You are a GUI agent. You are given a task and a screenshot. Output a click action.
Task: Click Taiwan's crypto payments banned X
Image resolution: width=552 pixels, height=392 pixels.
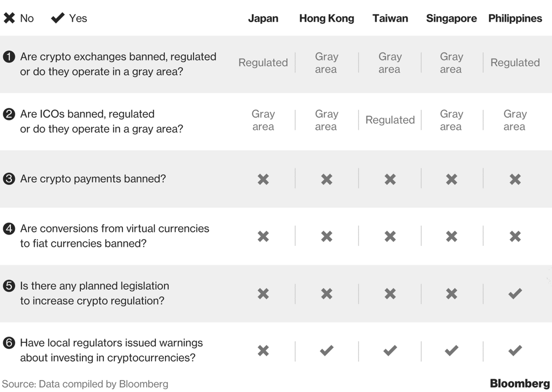click(x=390, y=179)
